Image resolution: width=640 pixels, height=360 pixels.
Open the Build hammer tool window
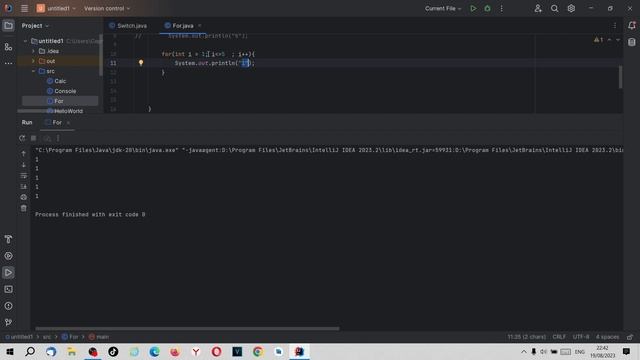pyautogui.click(x=8, y=239)
